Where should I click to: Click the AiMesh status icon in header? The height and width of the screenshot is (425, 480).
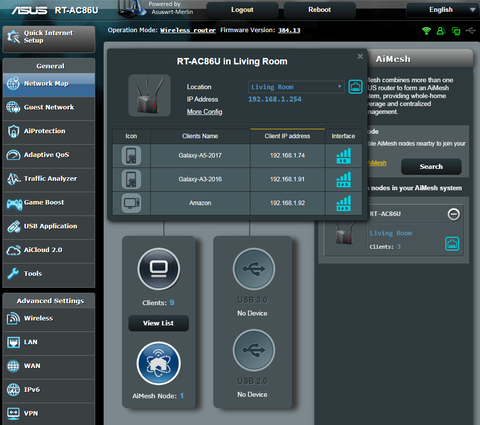(x=456, y=31)
